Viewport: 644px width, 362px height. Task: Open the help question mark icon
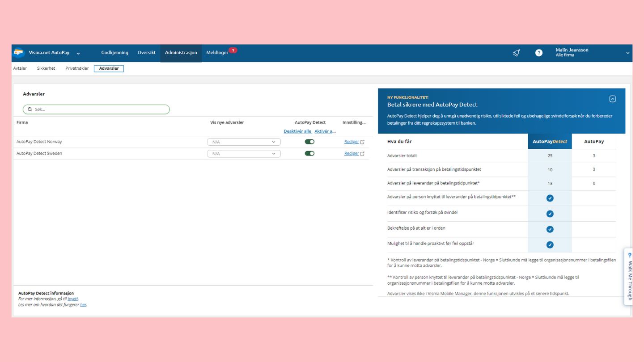[539, 53]
